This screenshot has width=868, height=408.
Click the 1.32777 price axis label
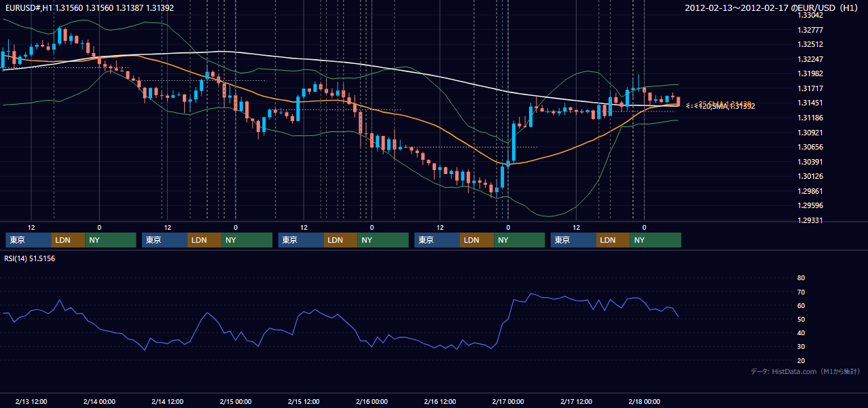pyautogui.click(x=810, y=30)
